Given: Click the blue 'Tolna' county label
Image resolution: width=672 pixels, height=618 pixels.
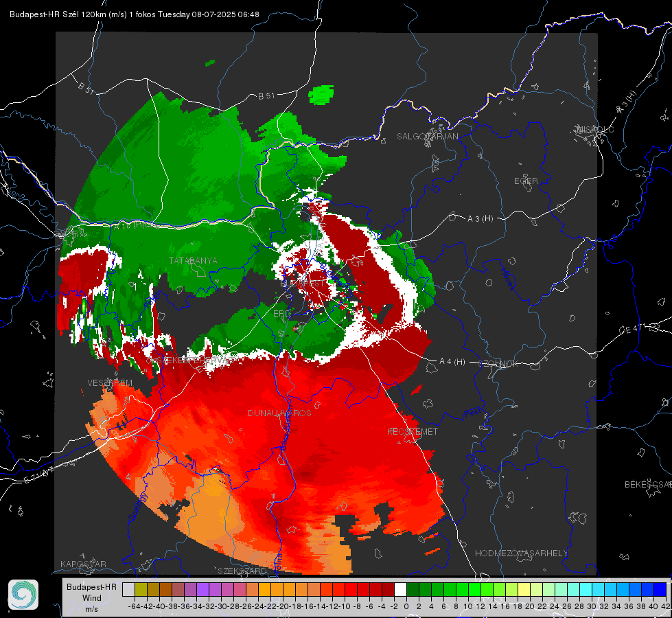Looking at the screenshot, I should [x=278, y=562].
